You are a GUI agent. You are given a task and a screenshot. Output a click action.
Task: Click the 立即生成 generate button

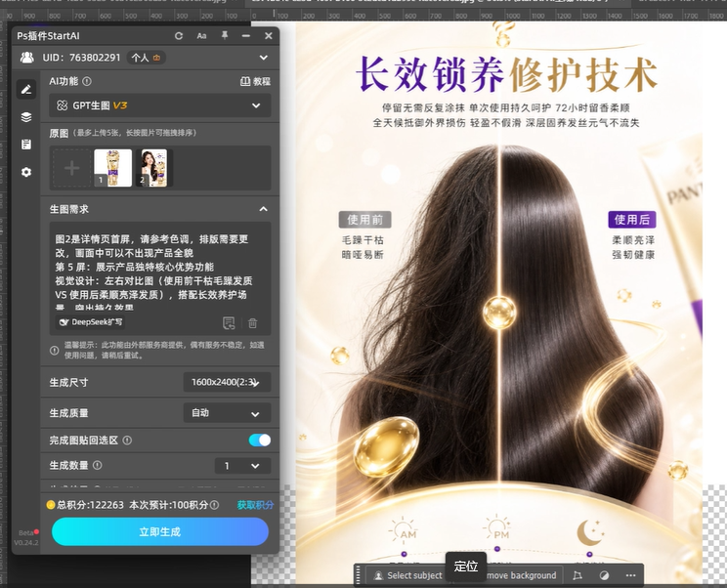tap(160, 531)
